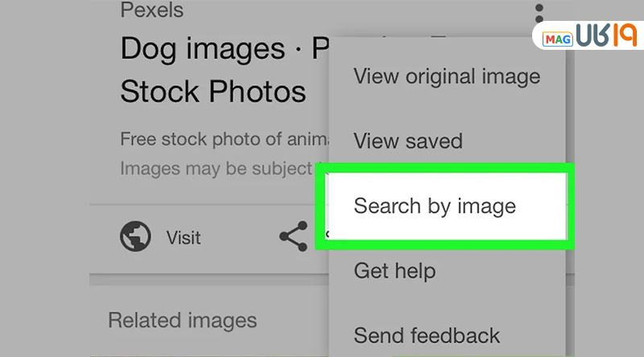The width and height of the screenshot is (644, 357).
Task: Select "View original image" from the menu
Action: (x=447, y=77)
